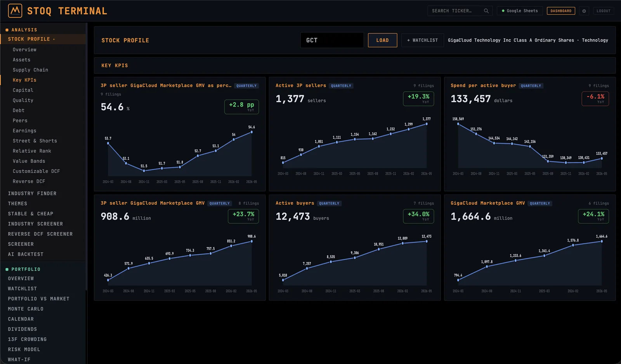Add GCT via + WATCHLIST button
Screen dimensions: 621x364
click(x=422, y=40)
